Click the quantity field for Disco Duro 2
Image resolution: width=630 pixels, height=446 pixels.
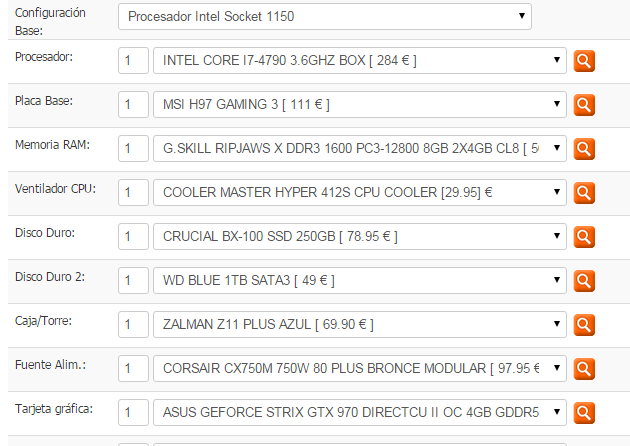click(133, 280)
